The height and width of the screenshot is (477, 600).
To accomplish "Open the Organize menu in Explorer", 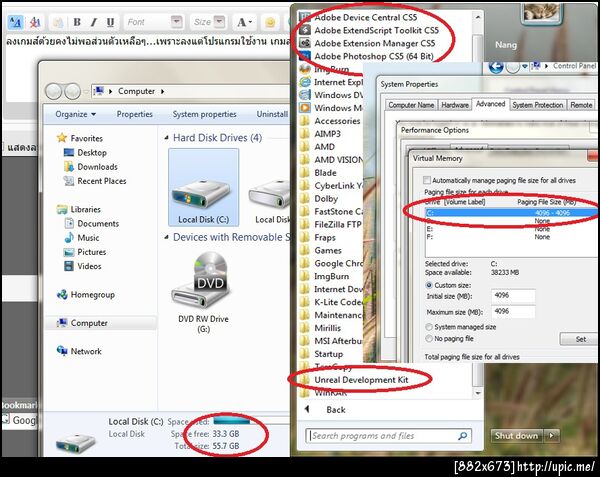I will 75,114.
